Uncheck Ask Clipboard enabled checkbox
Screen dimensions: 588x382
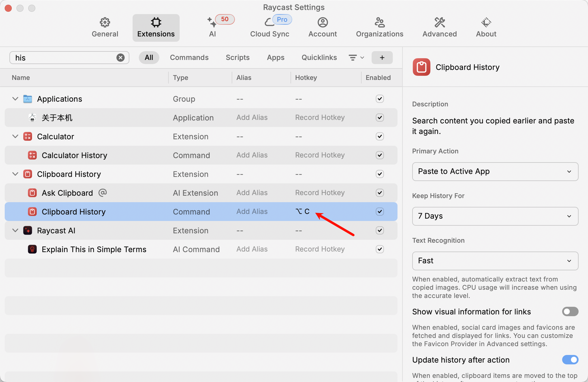click(x=380, y=193)
